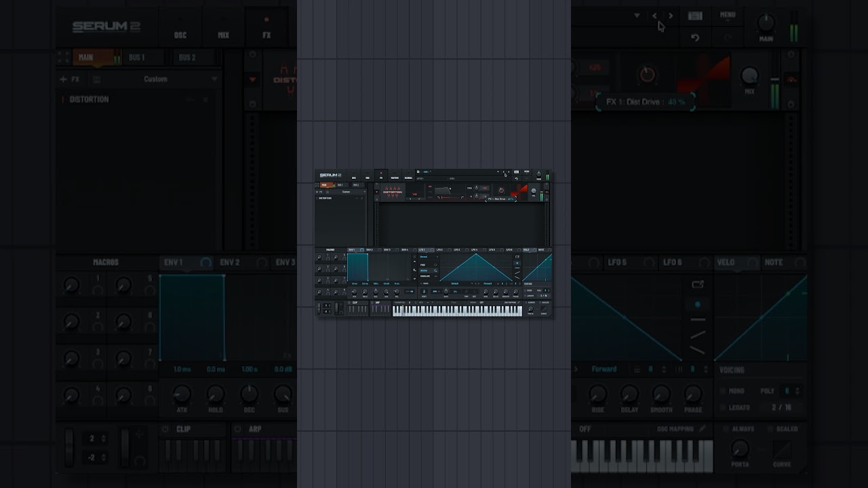Enable voicing MONO checkbox in center window
The height and width of the screenshot is (488, 868).
point(525,291)
